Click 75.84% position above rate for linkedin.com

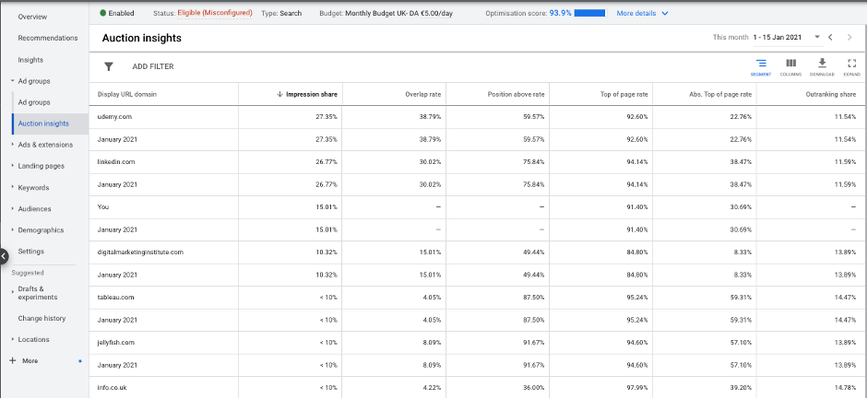tap(533, 162)
